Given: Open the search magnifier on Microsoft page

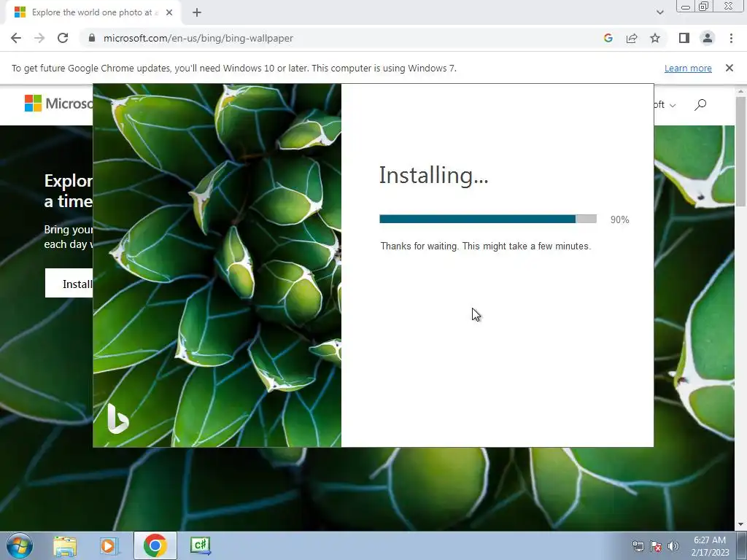Looking at the screenshot, I should [x=700, y=105].
